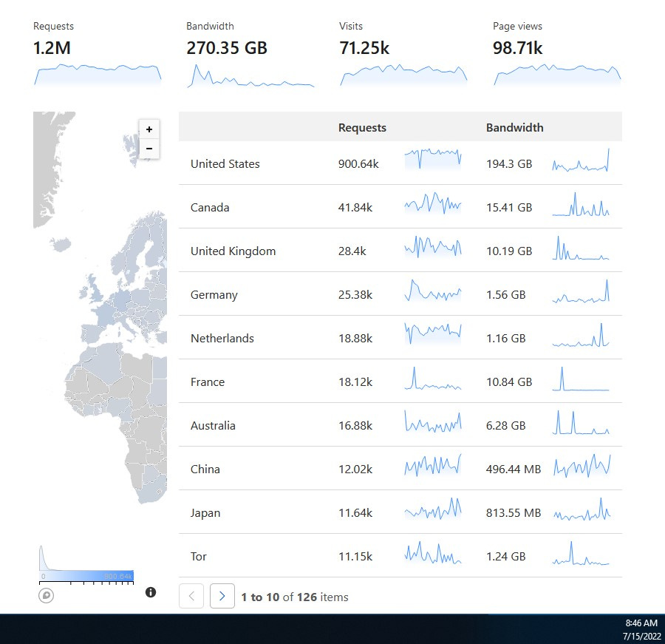Click the Requests column header
665x644 pixels.
(x=362, y=128)
